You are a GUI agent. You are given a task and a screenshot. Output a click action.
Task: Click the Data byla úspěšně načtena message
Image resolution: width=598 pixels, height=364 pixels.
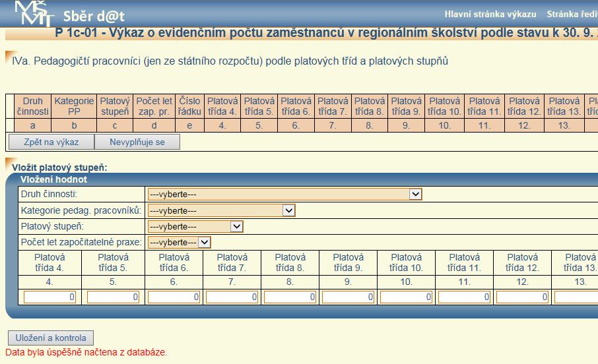pyautogui.click(x=86, y=352)
